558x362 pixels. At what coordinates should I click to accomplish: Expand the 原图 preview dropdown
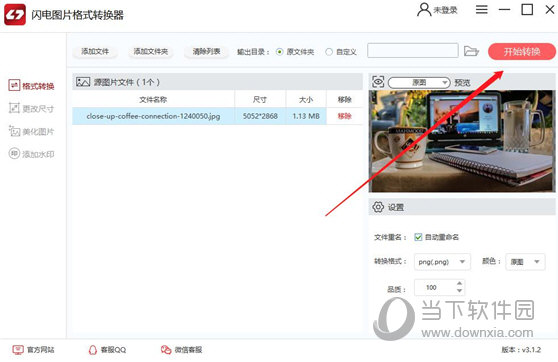tap(419, 83)
